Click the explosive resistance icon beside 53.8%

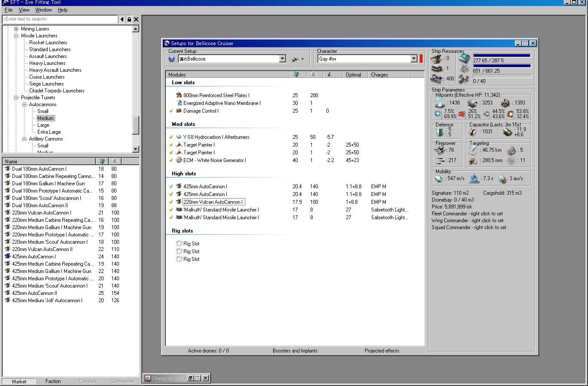coord(510,114)
